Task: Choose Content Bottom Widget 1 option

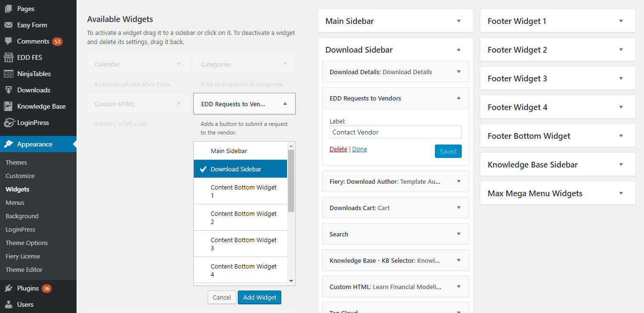Action: tap(240, 191)
